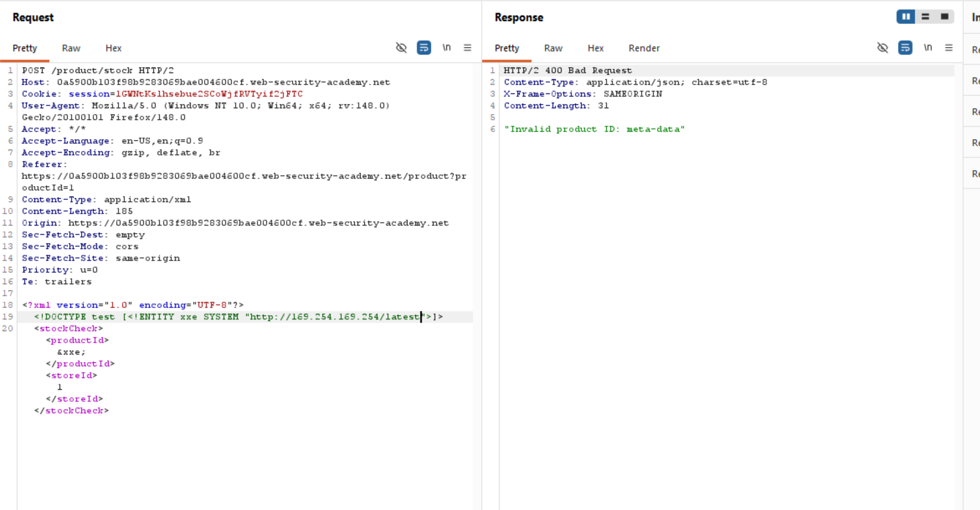Select single tabbed pane layout icon
This screenshot has height=510, width=980.
click(x=944, y=17)
